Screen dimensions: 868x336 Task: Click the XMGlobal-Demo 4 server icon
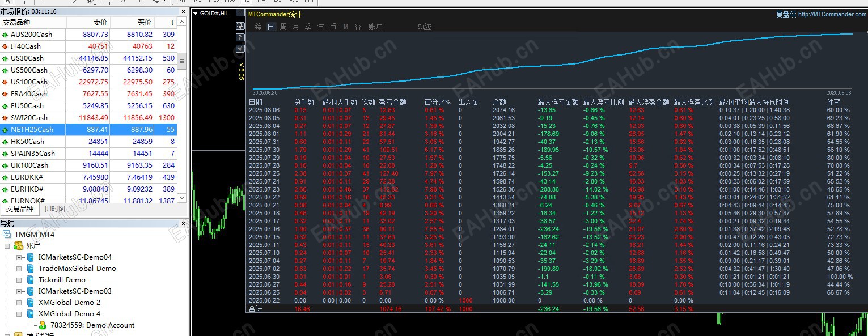pos(31,314)
